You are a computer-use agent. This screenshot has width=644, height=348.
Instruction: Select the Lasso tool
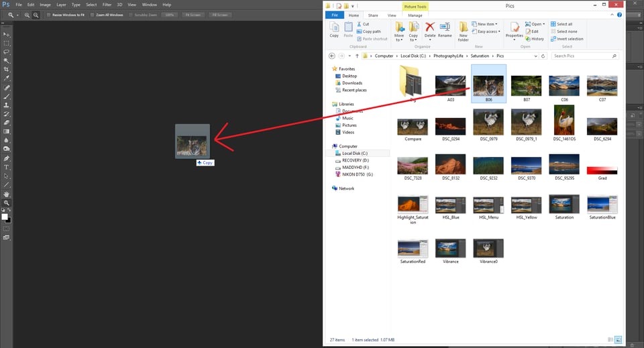pyautogui.click(x=6, y=52)
